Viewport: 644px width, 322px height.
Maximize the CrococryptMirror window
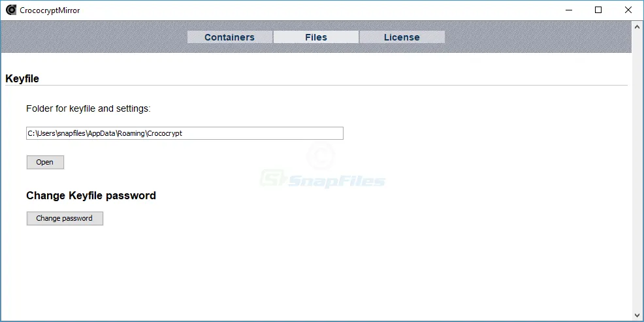tap(598, 10)
